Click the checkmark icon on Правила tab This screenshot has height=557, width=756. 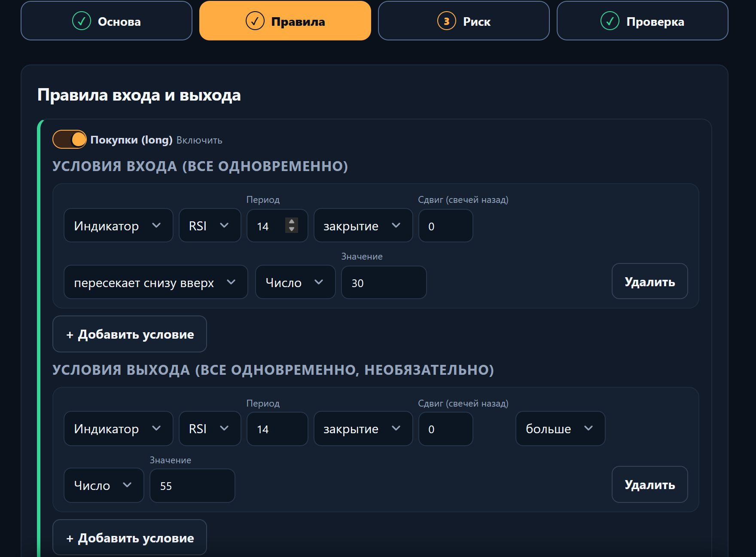[255, 21]
